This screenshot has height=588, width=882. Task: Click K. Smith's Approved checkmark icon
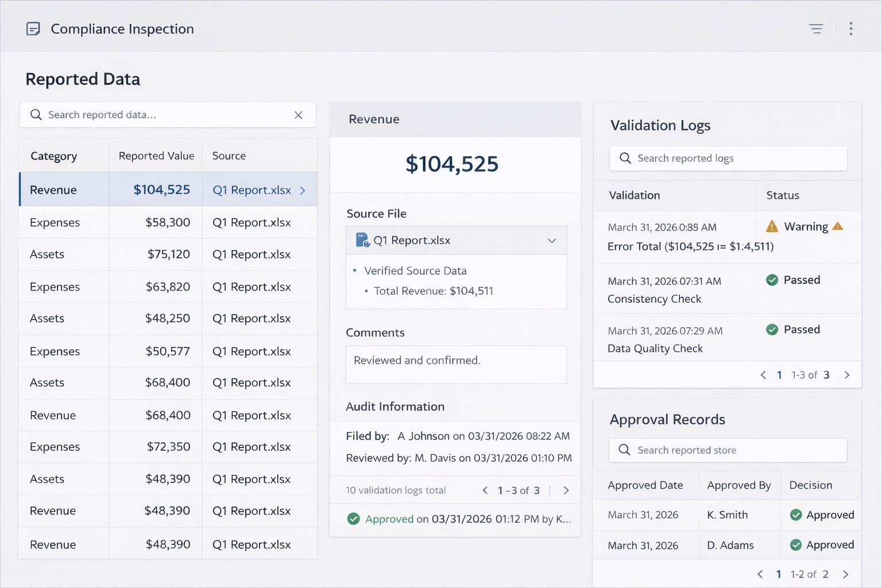point(796,515)
